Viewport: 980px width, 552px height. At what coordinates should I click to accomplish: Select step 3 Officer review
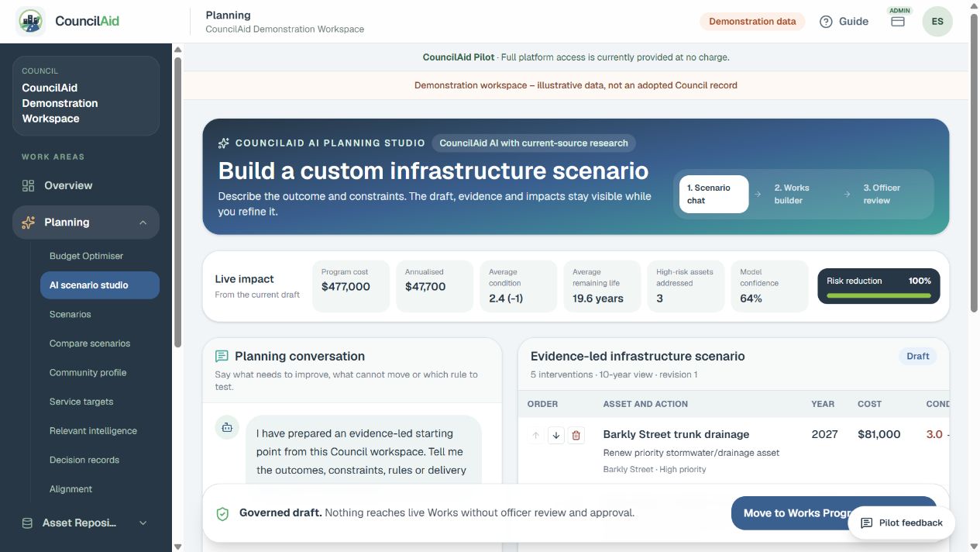coord(892,194)
